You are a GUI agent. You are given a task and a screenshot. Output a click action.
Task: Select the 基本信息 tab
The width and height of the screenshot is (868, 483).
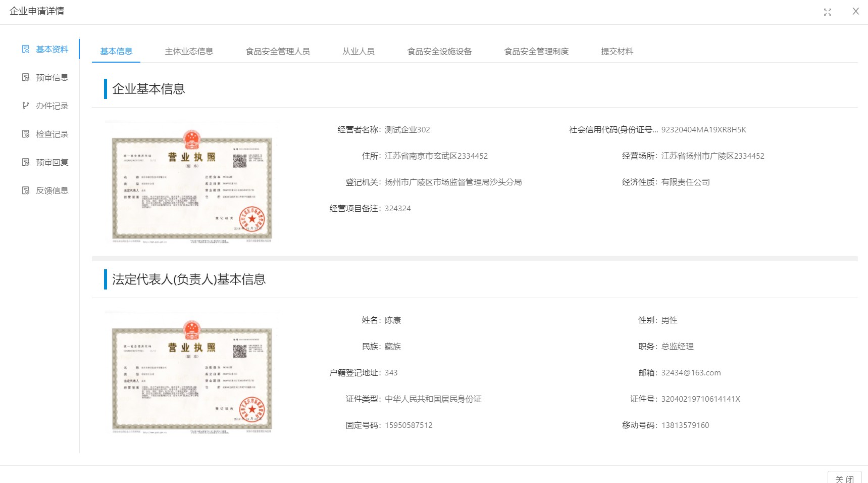[116, 52]
